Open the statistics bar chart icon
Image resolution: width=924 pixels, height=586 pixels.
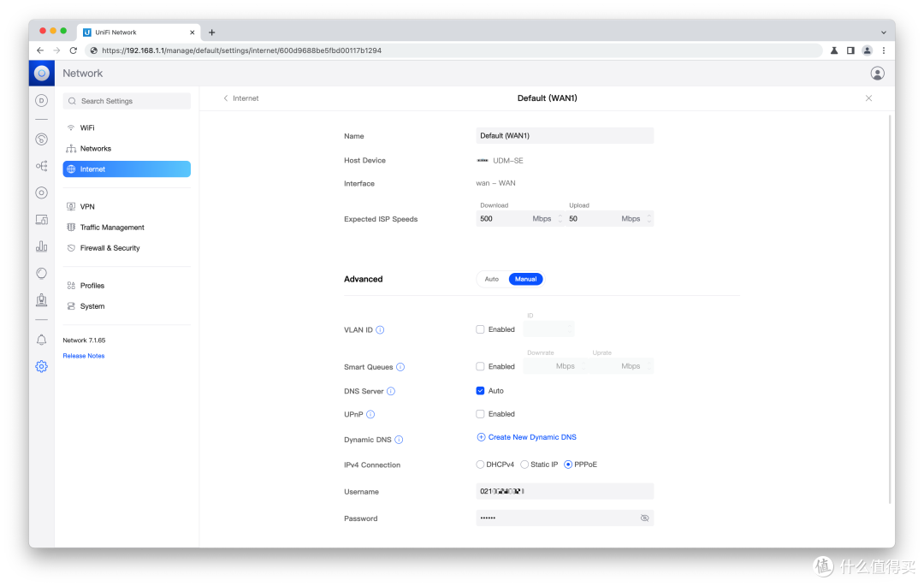[x=41, y=246]
